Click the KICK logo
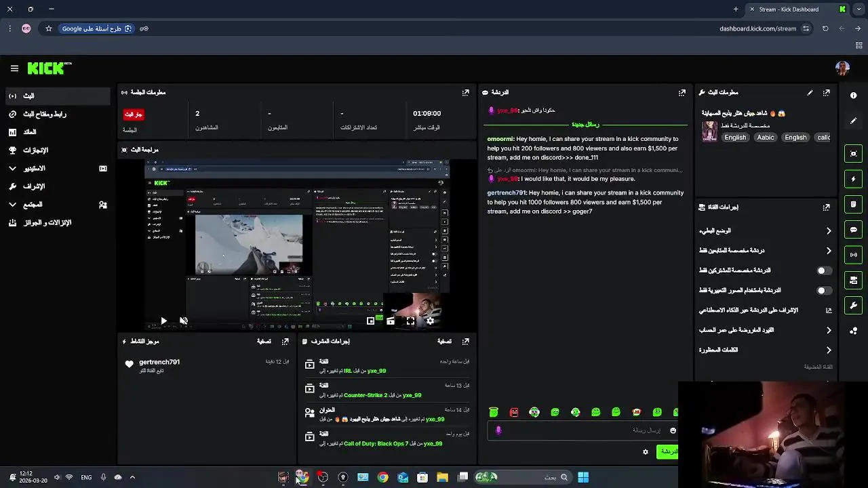 pyautogui.click(x=50, y=68)
